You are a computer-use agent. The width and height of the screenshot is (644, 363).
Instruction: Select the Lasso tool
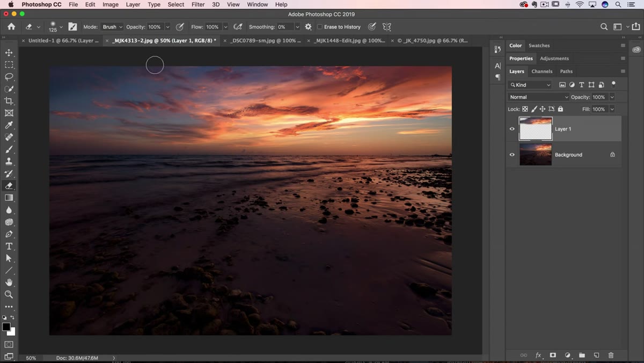click(x=9, y=77)
